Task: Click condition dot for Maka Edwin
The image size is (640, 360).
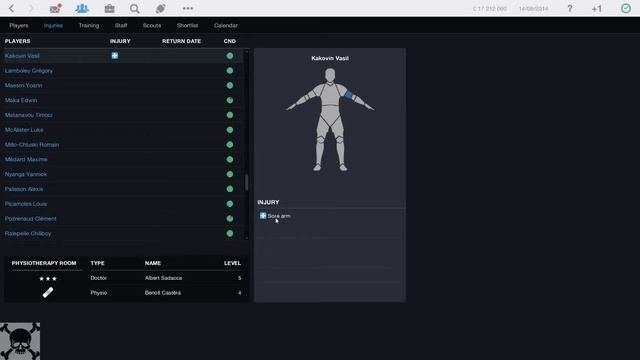Action: tap(230, 100)
